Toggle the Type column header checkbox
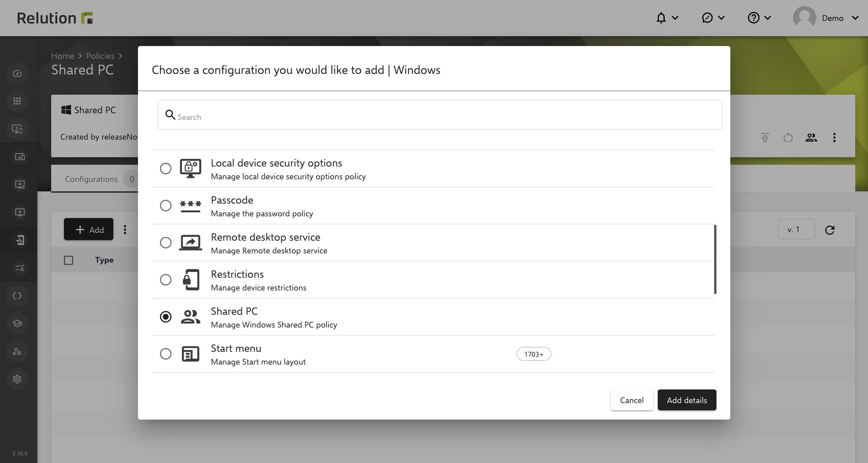This screenshot has width=868, height=463. (x=68, y=260)
